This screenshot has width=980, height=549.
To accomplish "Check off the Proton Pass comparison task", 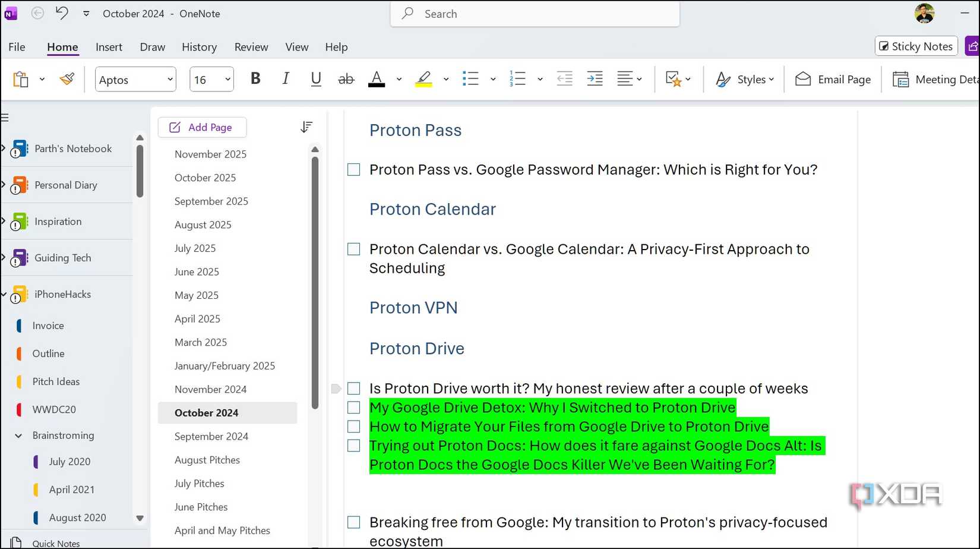I will (353, 169).
